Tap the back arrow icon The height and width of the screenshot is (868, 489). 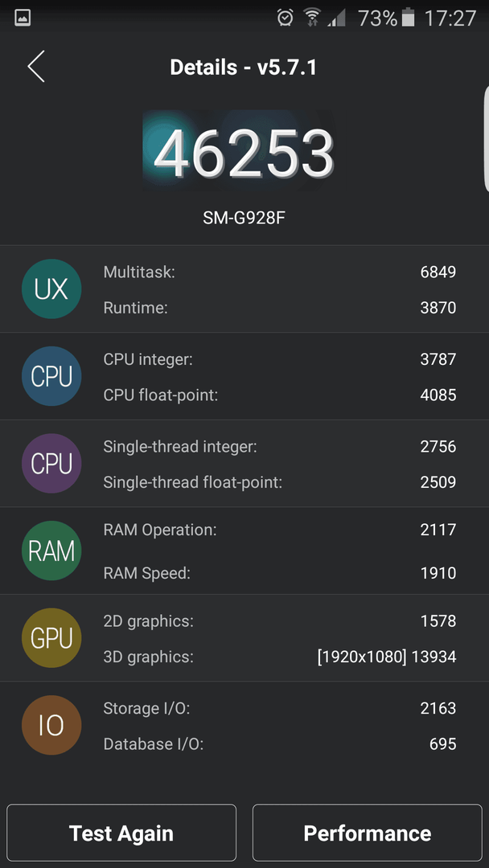point(36,67)
